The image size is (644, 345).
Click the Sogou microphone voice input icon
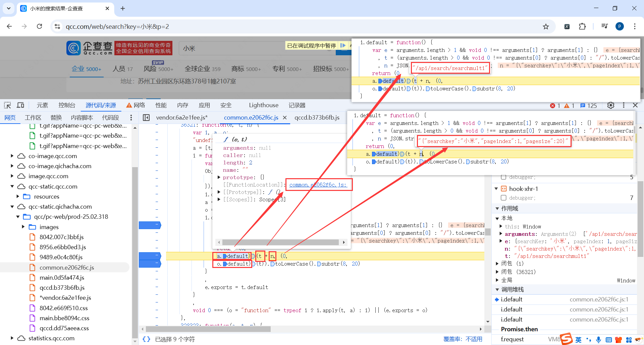coord(598,340)
